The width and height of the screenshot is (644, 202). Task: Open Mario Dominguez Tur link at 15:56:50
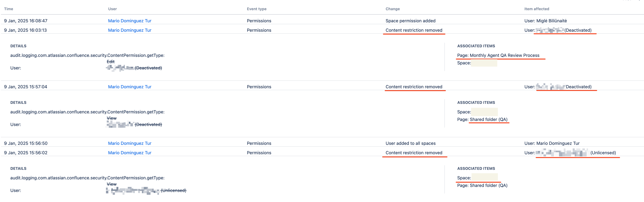129,143
